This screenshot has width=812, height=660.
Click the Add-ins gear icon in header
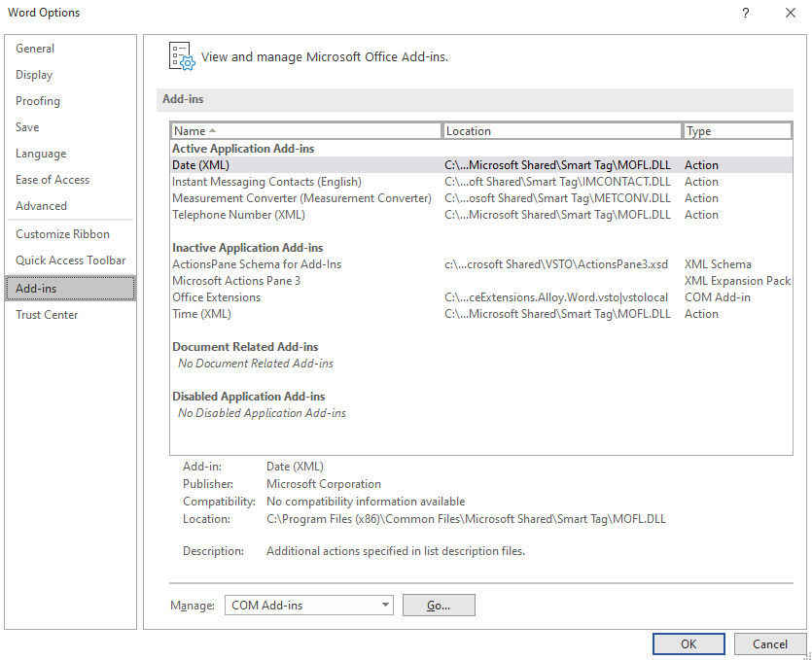click(x=182, y=56)
